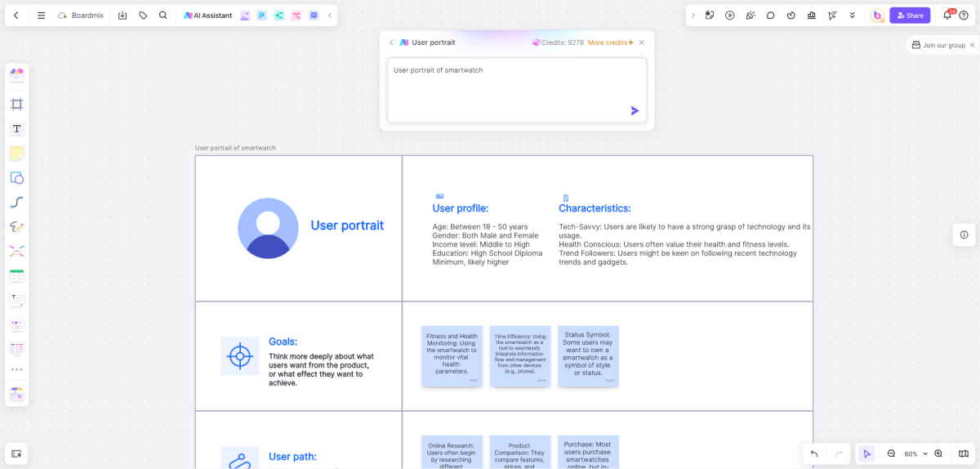Click the AI prompt text field

click(x=517, y=90)
